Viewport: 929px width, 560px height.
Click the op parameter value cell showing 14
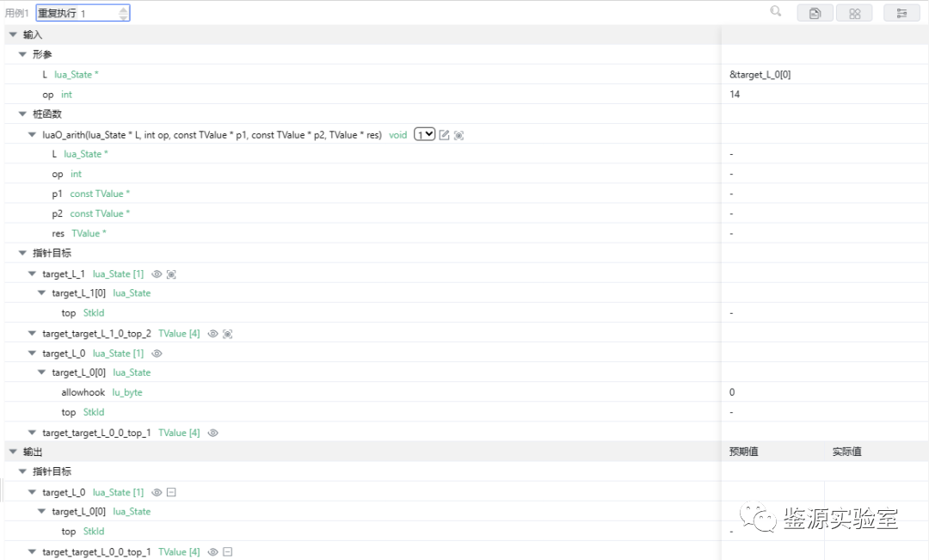point(735,95)
